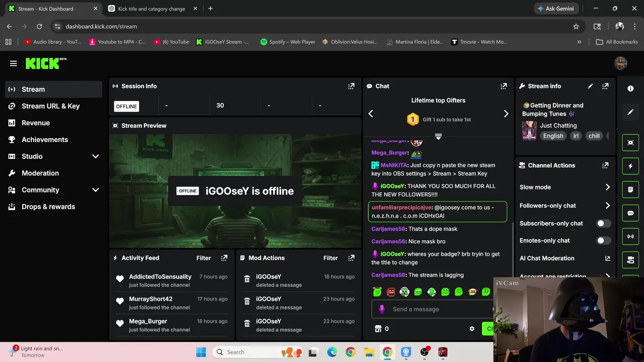Click MsNIKITA username in chat

point(394,165)
